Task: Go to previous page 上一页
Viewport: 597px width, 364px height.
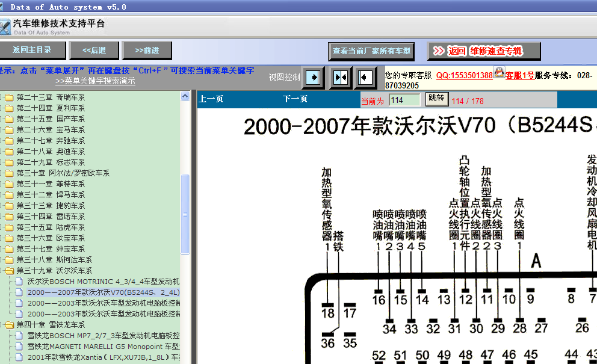Action: tap(211, 99)
